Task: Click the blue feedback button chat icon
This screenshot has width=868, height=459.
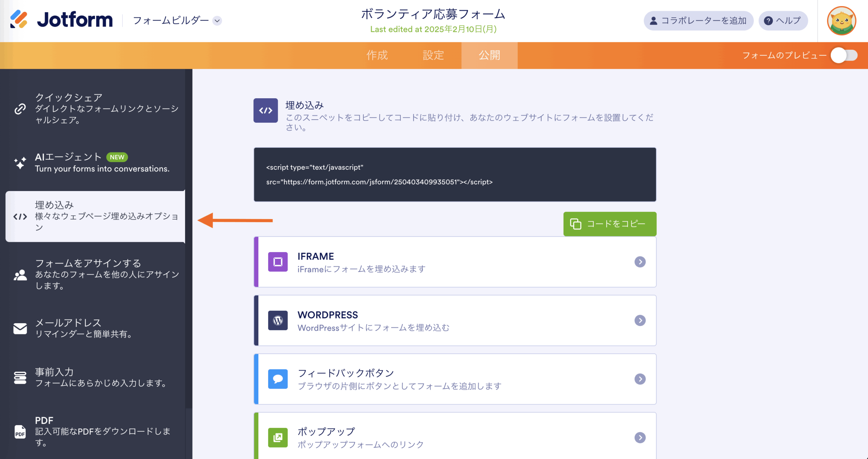Action: 278,379
